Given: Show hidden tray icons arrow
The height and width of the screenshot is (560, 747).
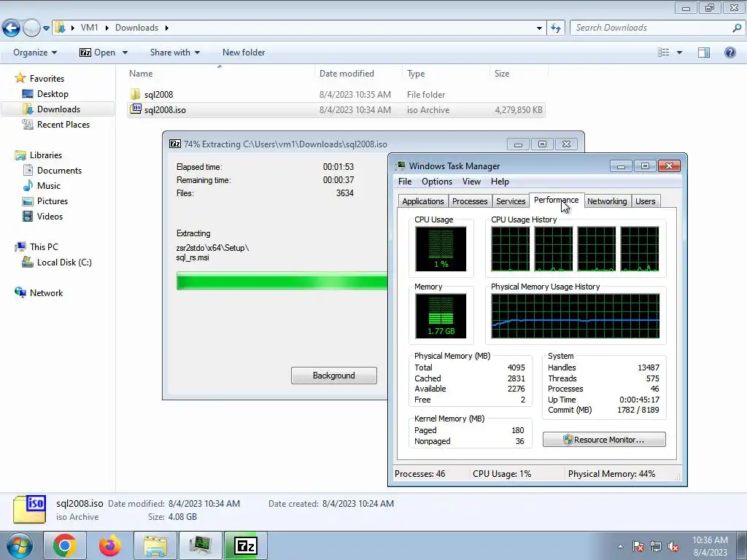Looking at the screenshot, I should click(x=620, y=546).
